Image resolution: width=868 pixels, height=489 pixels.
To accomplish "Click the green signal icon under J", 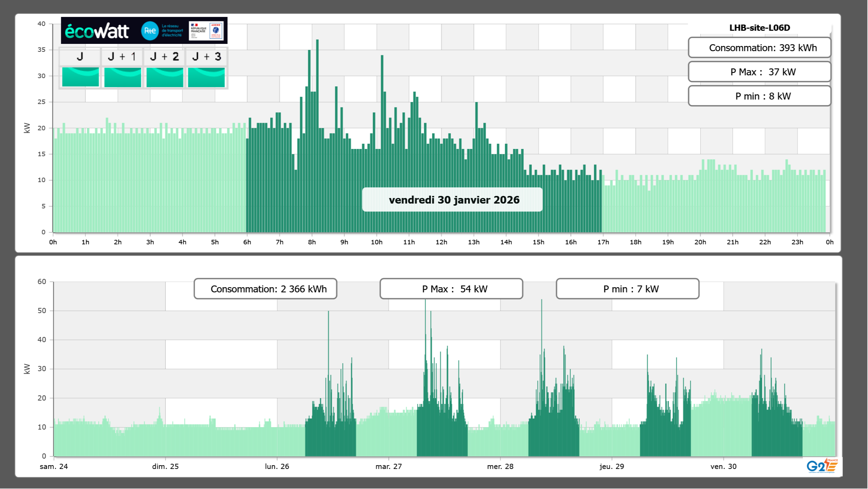I will [80, 77].
